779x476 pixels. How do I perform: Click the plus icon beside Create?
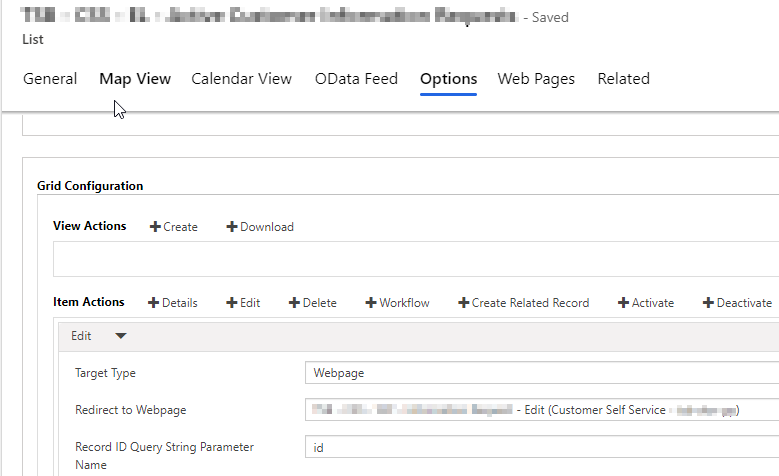pyautogui.click(x=155, y=227)
